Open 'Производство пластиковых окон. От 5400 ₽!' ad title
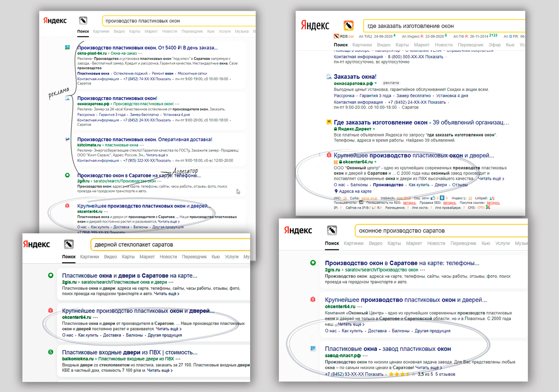Image resolution: width=560 pixels, height=392 pixels. coord(147,48)
